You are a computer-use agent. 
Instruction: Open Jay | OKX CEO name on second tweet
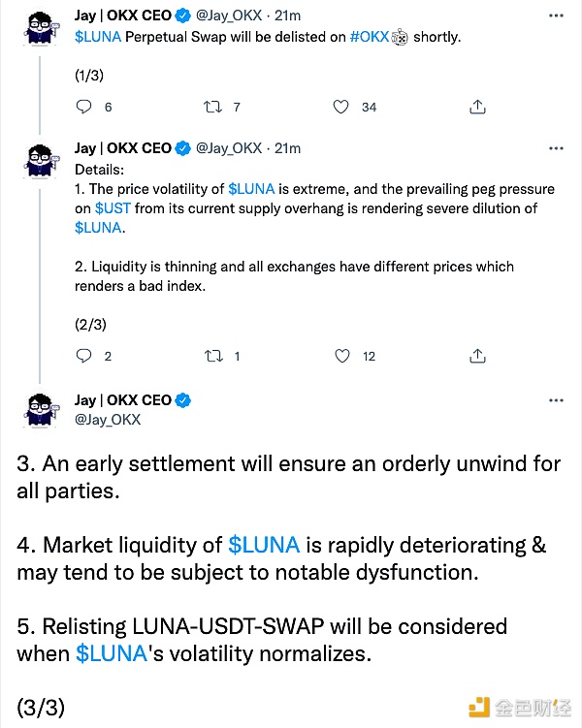pos(123,148)
